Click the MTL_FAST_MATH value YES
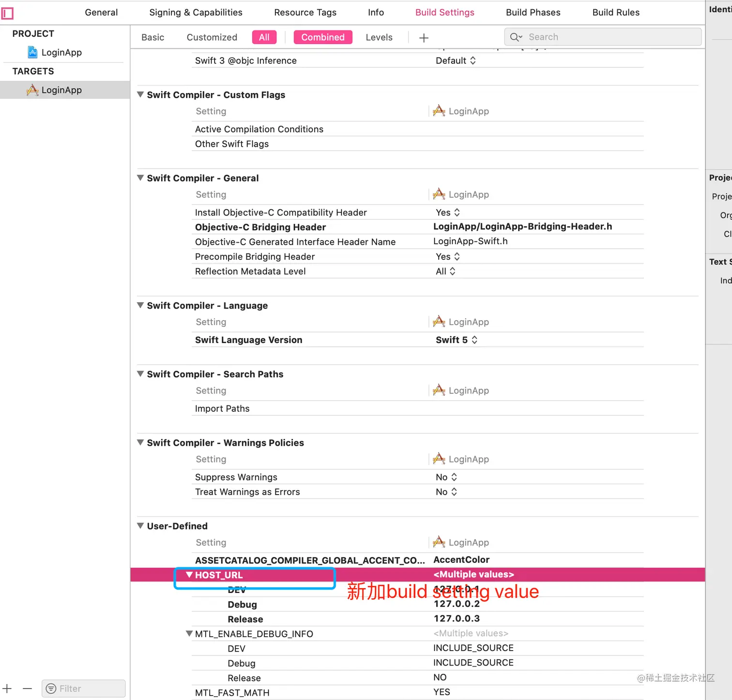The width and height of the screenshot is (732, 700). coord(442,692)
